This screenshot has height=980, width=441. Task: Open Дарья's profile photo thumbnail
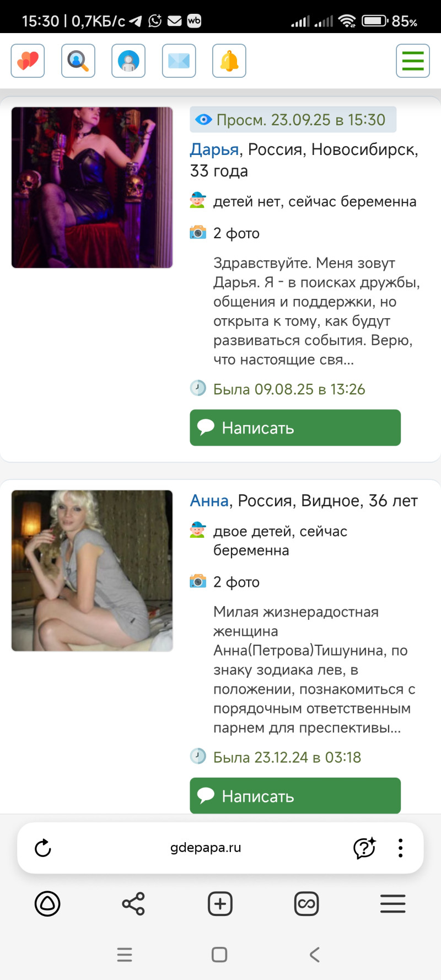point(92,188)
